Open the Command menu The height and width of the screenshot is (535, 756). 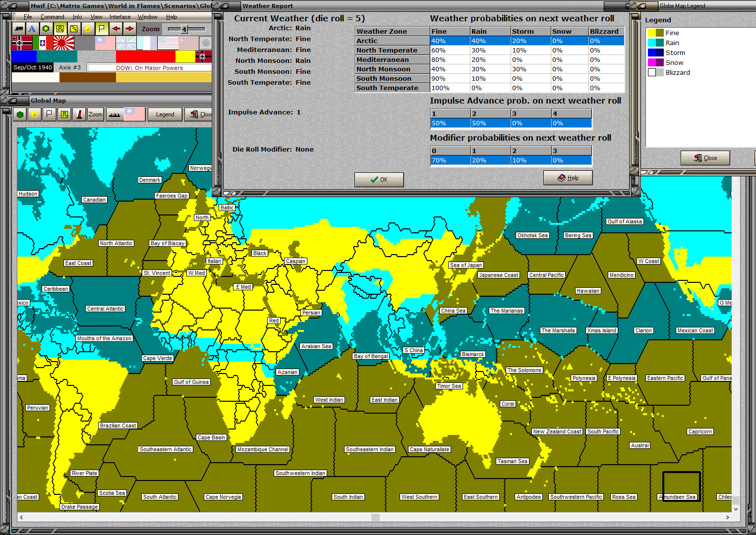(52, 17)
